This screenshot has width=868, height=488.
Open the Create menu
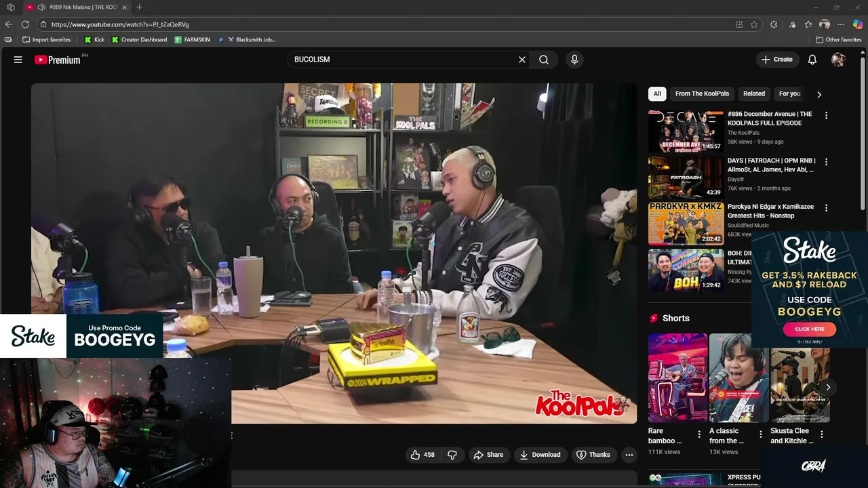click(777, 60)
